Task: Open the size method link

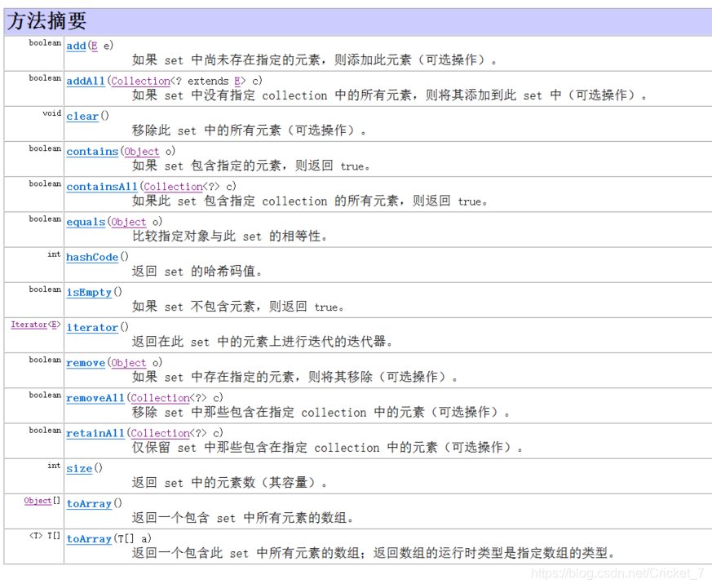Action: 79,469
